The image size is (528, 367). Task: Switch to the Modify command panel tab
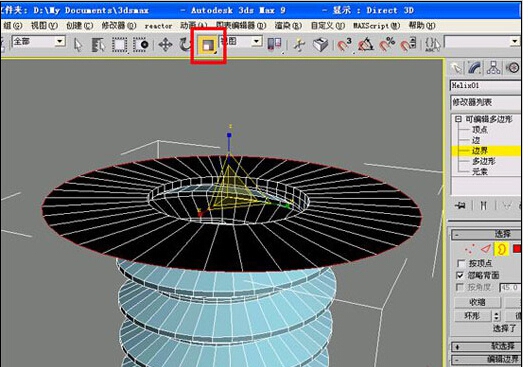[475, 68]
